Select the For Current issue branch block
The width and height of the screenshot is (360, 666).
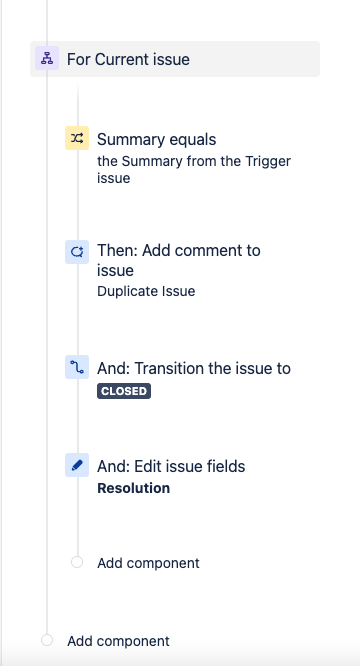coord(175,59)
